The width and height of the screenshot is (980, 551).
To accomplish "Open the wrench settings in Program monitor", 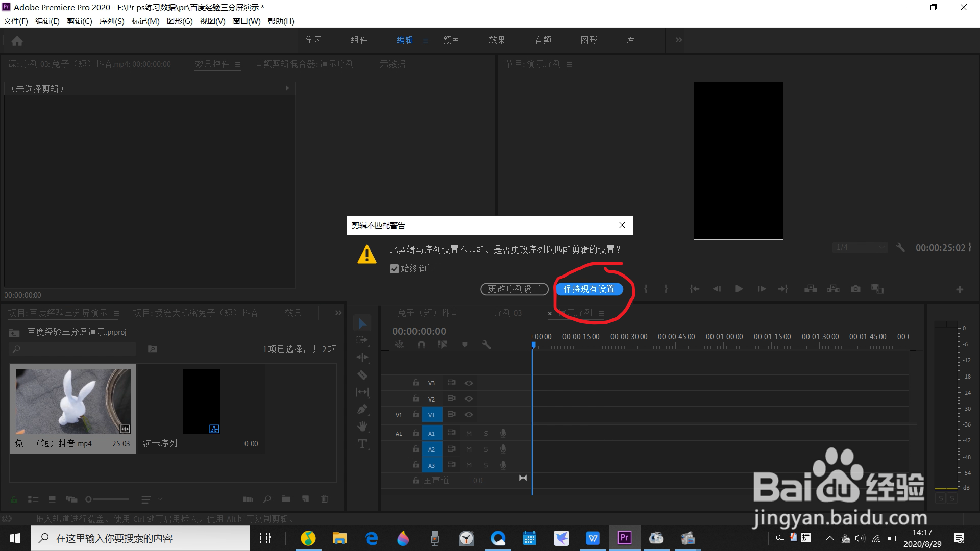I will click(900, 247).
